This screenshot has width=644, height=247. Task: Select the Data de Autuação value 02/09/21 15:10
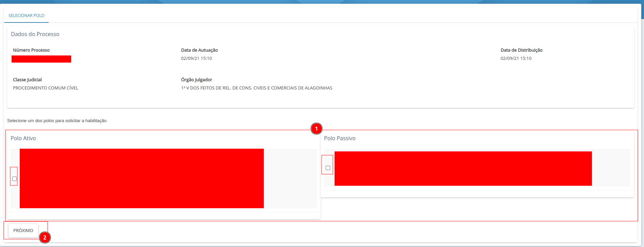196,59
